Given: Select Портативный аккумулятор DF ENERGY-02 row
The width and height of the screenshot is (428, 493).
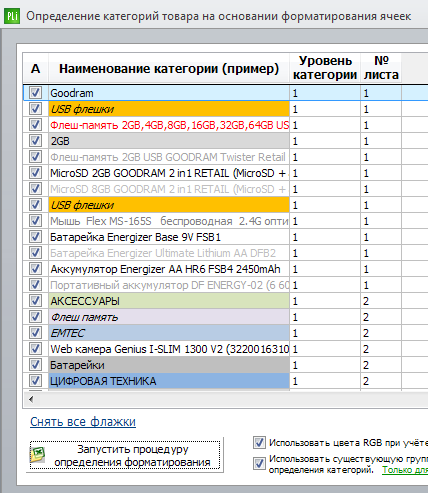Looking at the screenshot, I should 169,285.
